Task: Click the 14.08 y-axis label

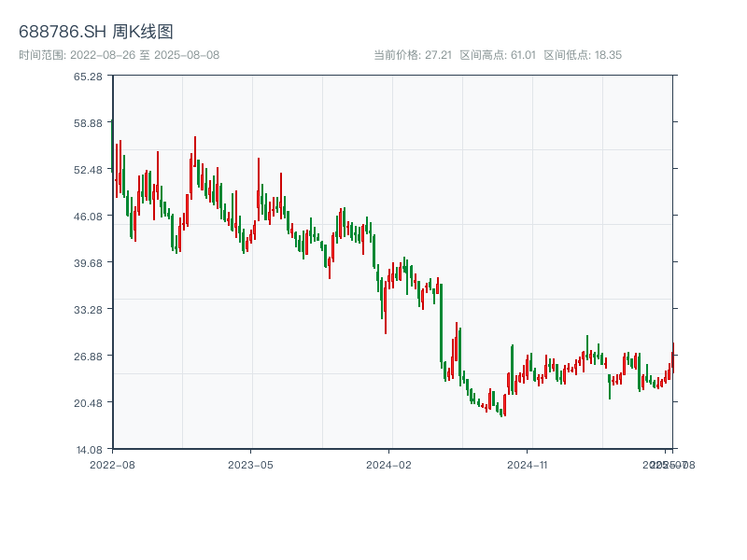Action: coord(90,450)
